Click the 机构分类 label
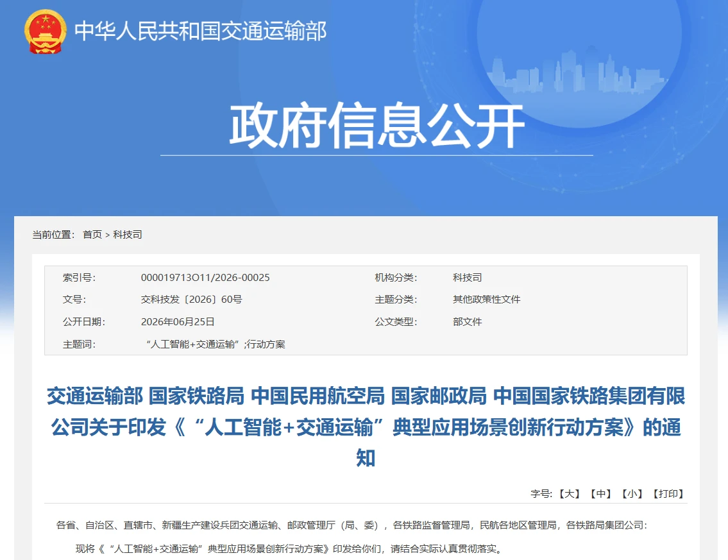728x560 pixels. 396,277
